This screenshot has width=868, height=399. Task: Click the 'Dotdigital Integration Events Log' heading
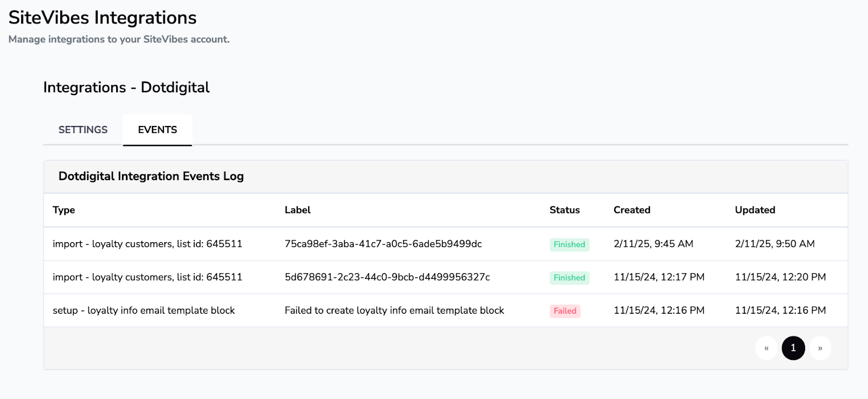click(151, 176)
